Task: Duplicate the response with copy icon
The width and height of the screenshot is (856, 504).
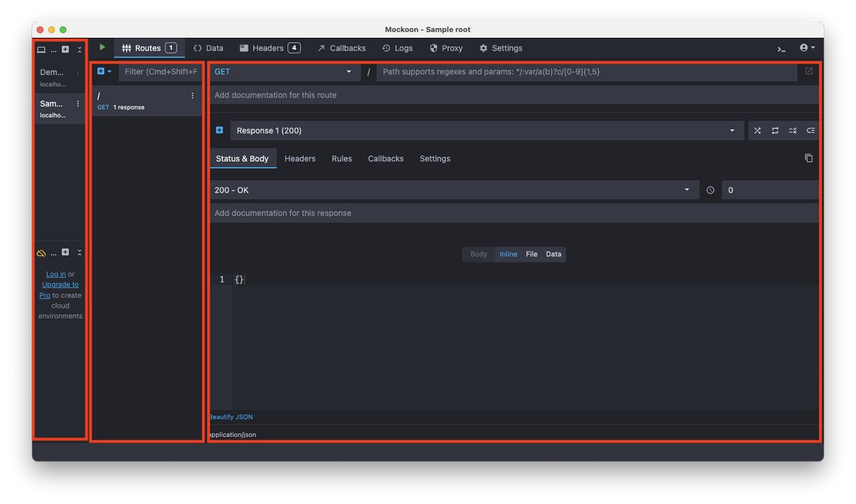Action: pos(809,158)
